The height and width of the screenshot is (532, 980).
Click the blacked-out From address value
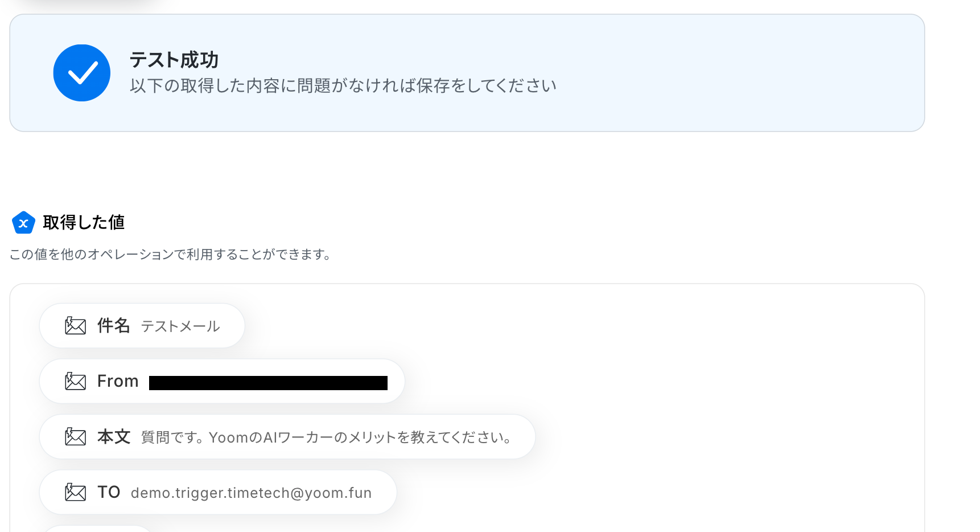[268, 383]
